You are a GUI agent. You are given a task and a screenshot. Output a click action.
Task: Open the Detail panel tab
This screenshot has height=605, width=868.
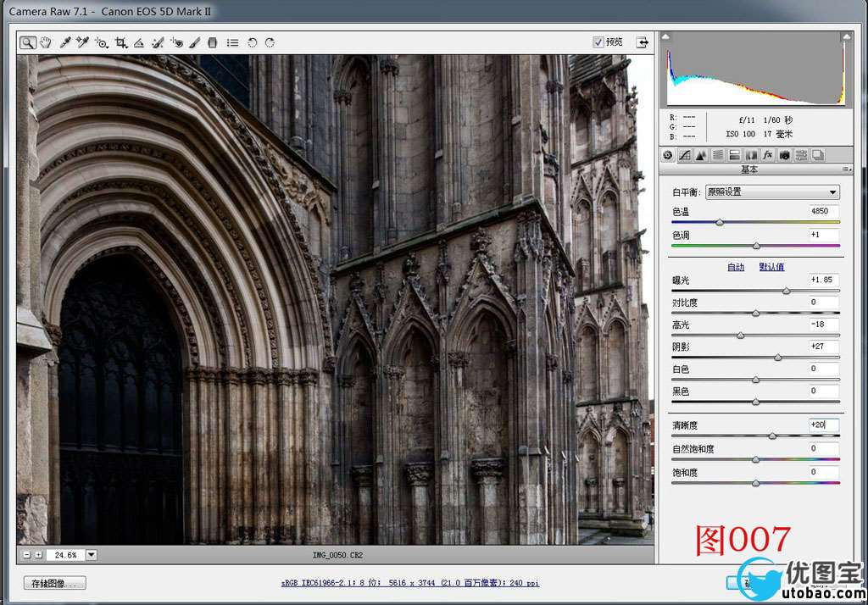[x=701, y=156]
